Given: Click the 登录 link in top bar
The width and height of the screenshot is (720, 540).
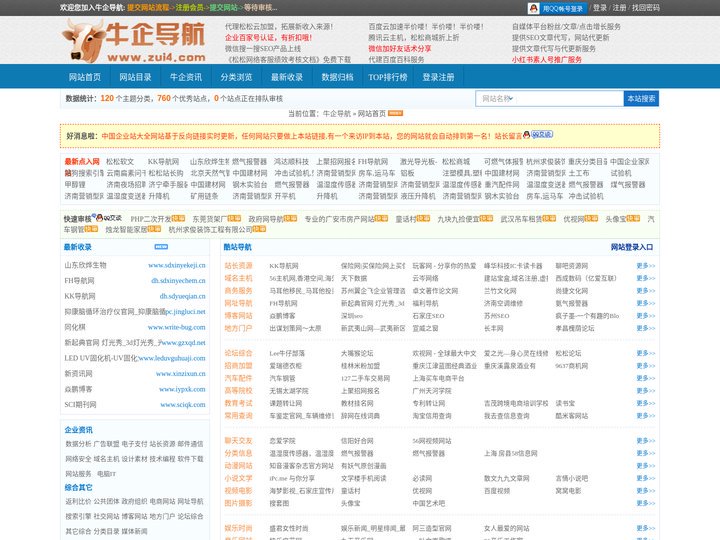Looking at the screenshot, I should pos(600,8).
